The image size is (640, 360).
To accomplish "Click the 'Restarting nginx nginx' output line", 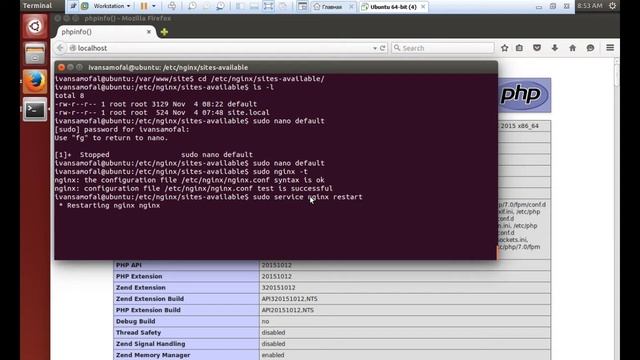I will click(x=109, y=206).
